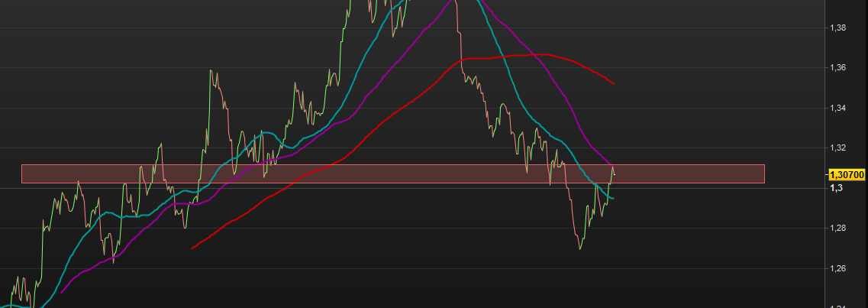Viewport: 868px width, 308px height.
Task: Click the endpoint of the red average line
Action: point(614,84)
